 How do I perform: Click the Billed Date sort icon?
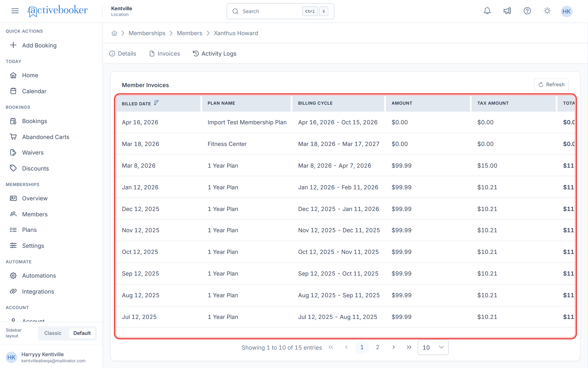click(x=156, y=103)
